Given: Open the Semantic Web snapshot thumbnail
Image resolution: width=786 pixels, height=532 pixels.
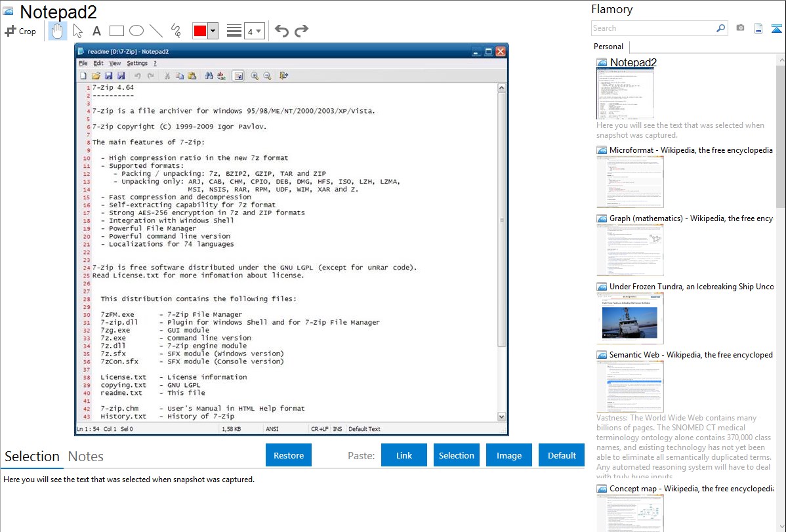Looking at the screenshot, I should point(630,386).
